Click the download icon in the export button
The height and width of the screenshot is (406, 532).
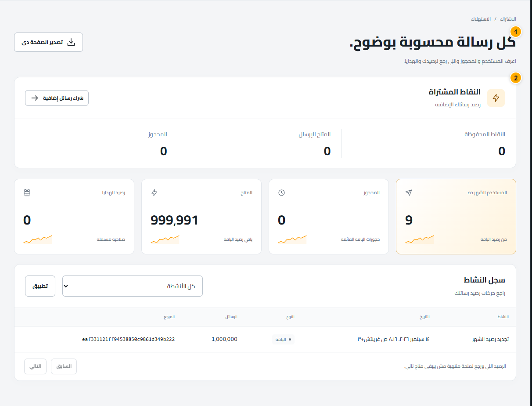coord(71,42)
